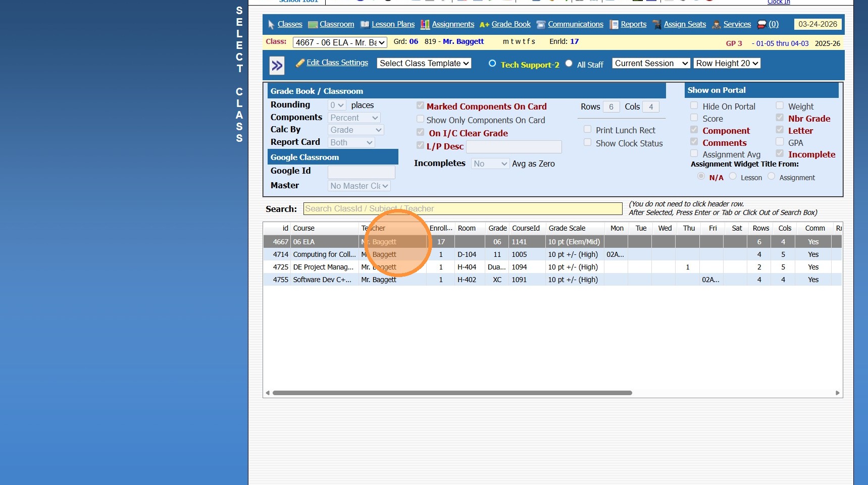Image resolution: width=868 pixels, height=485 pixels.
Task: Select the Software Dev C++ class row
Action: point(322,280)
